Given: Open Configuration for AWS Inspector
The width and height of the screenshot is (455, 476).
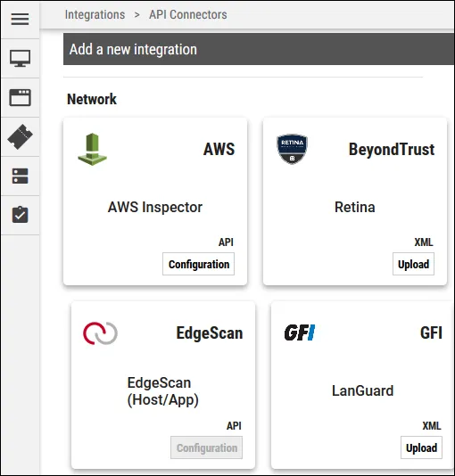Looking at the screenshot, I should (x=199, y=264).
